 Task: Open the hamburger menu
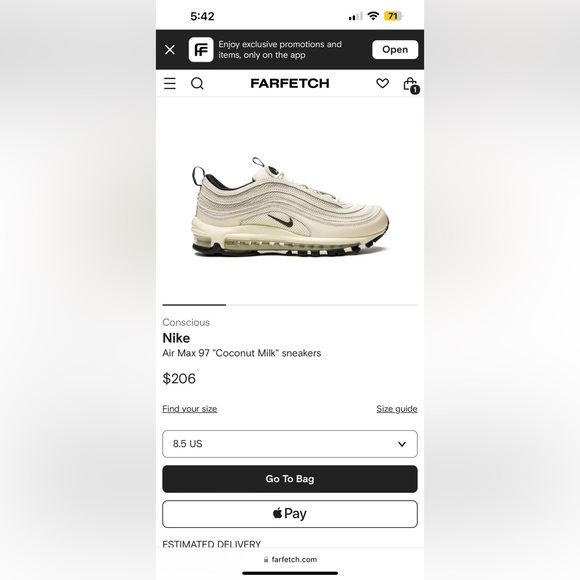point(170,84)
